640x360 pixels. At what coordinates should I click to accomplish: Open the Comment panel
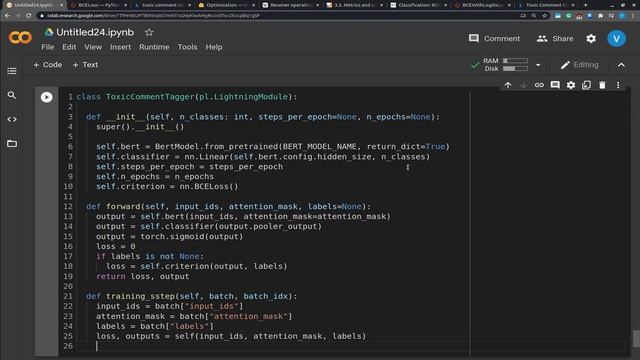pyautogui.click(x=494, y=38)
